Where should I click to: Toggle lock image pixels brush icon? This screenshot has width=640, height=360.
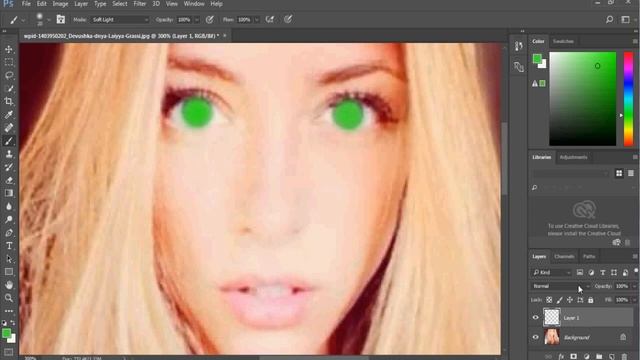click(560, 300)
